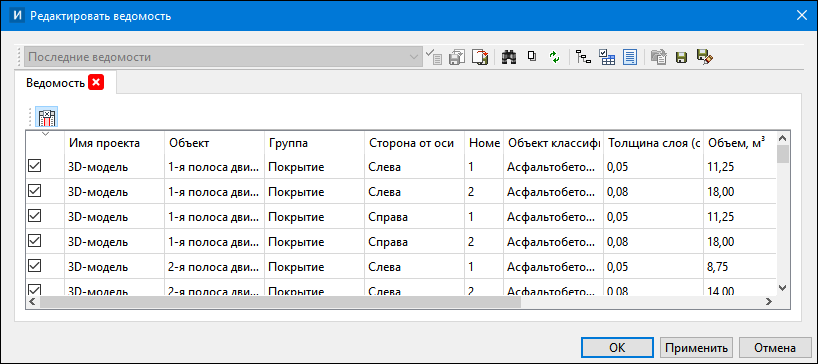
Task: Uncheck first row with volume 11,25 Слева
Action: tap(34, 166)
